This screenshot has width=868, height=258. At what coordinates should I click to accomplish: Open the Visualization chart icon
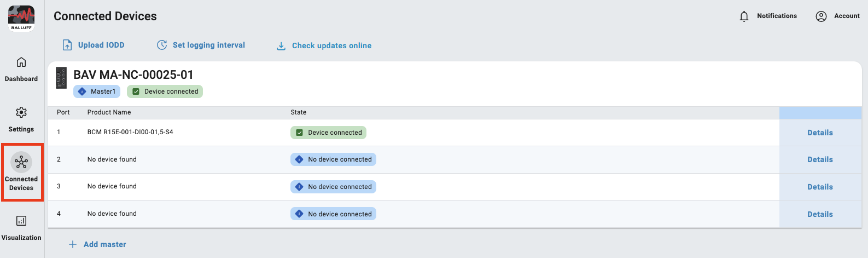pos(21,221)
